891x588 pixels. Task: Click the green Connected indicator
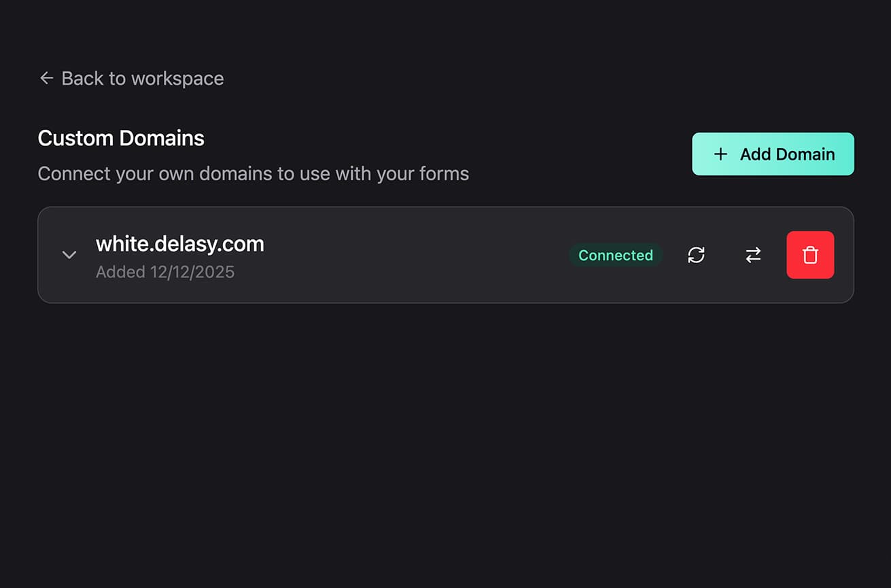pos(616,255)
